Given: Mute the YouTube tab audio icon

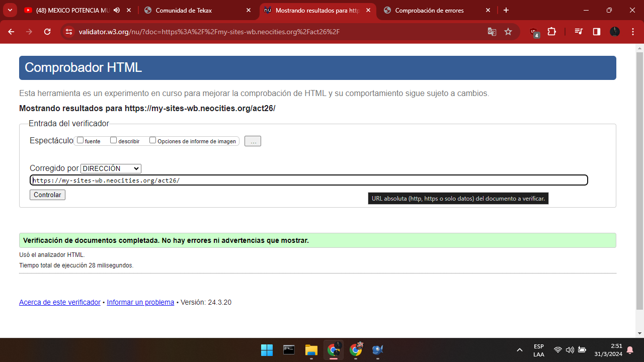Looking at the screenshot, I should point(117,10).
